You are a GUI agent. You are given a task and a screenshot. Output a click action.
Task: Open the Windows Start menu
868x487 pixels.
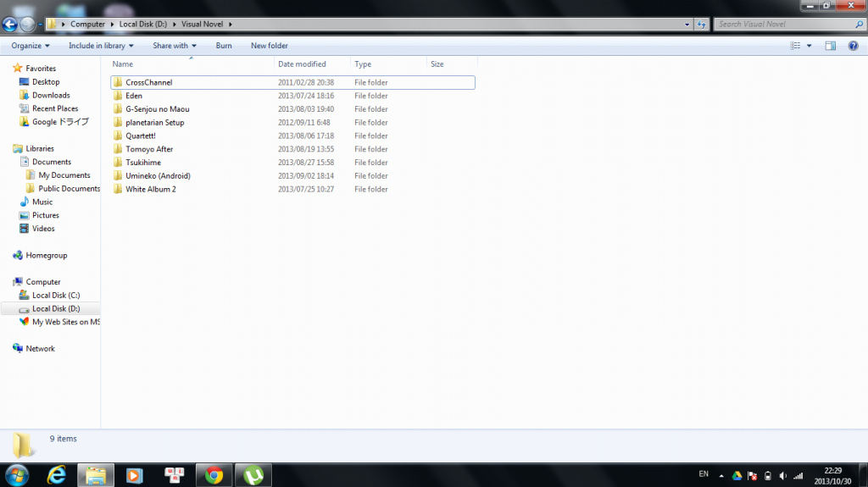tap(17, 475)
